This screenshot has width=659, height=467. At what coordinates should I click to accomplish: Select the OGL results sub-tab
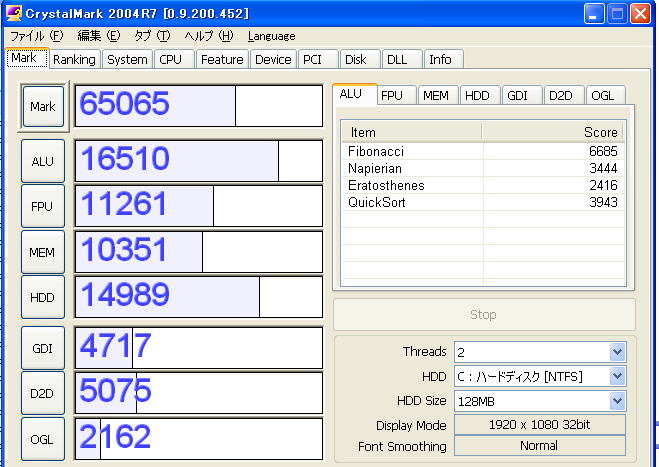[605, 95]
